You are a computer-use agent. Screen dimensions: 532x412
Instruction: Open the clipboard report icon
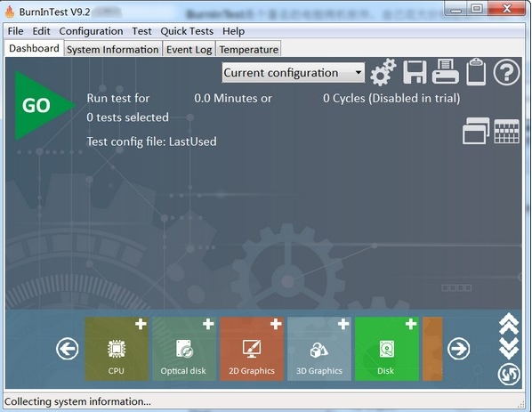tap(476, 71)
